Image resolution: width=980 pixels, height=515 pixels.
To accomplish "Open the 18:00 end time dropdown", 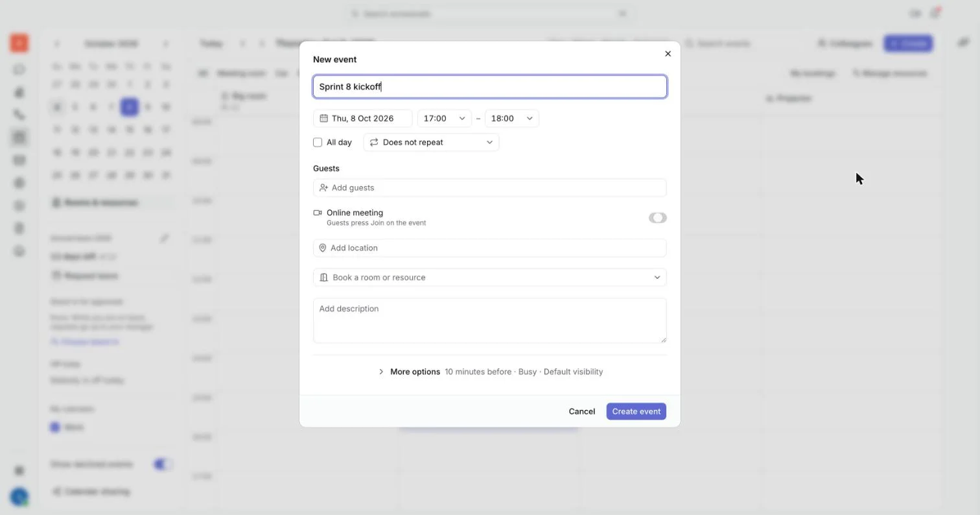I will coord(512,119).
